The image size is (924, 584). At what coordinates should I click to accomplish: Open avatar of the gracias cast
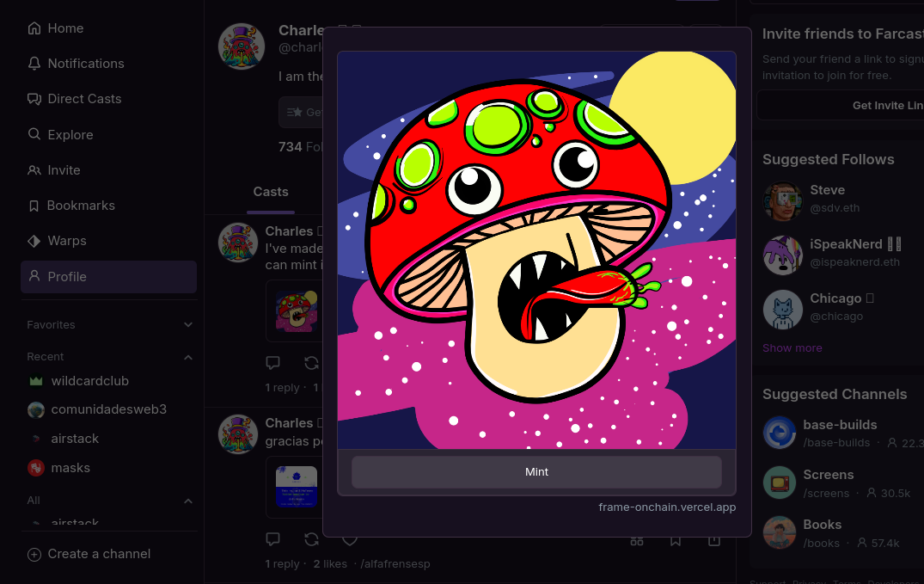pos(238,434)
